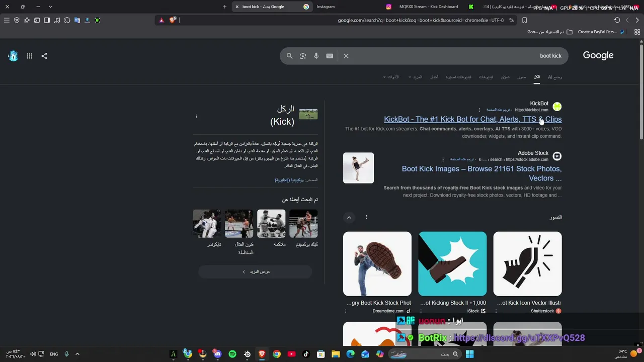Select the كيك بوكسينغ related search
The height and width of the screenshot is (362, 644).
pyautogui.click(x=303, y=228)
